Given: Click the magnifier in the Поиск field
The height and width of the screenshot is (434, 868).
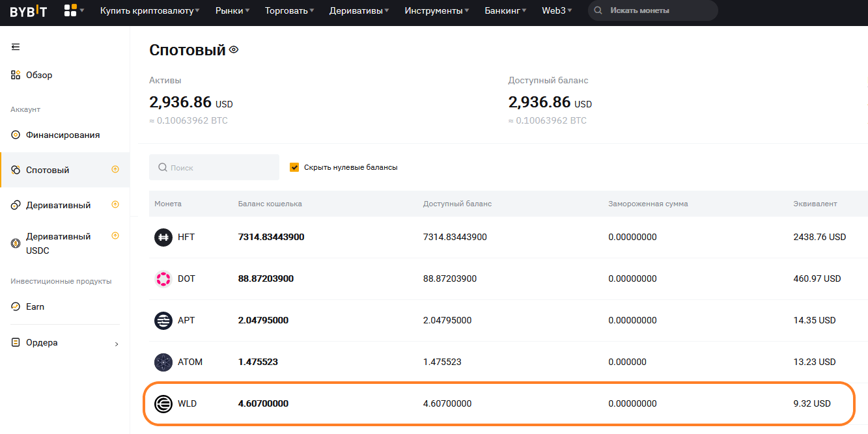Looking at the screenshot, I should [162, 167].
